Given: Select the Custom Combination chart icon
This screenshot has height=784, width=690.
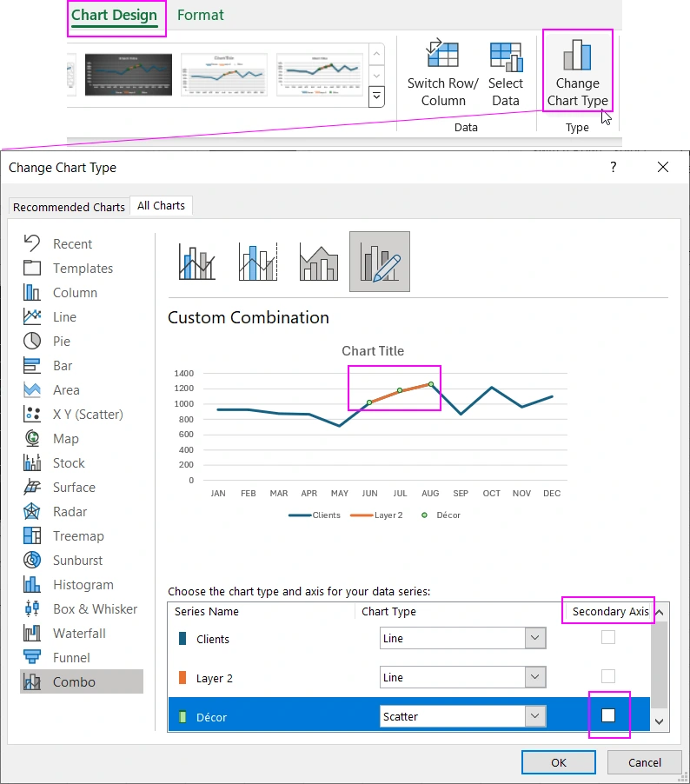Looking at the screenshot, I should point(379,261).
